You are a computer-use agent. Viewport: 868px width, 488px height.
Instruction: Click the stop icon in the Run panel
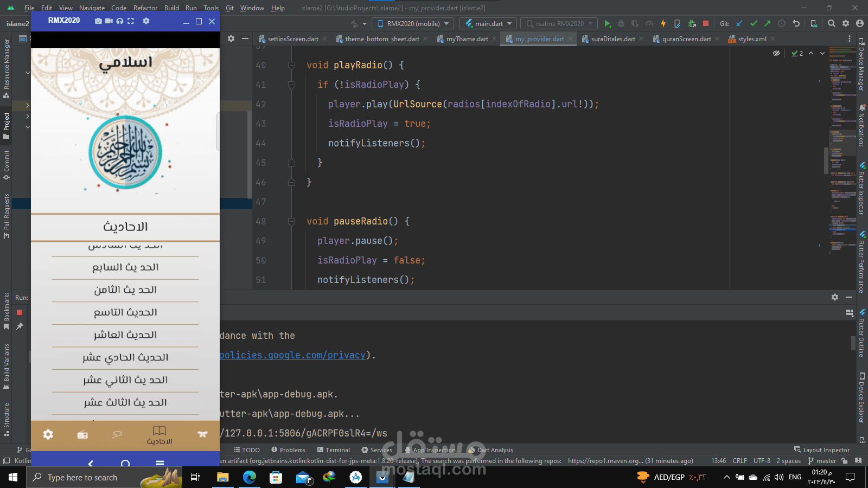point(20,312)
